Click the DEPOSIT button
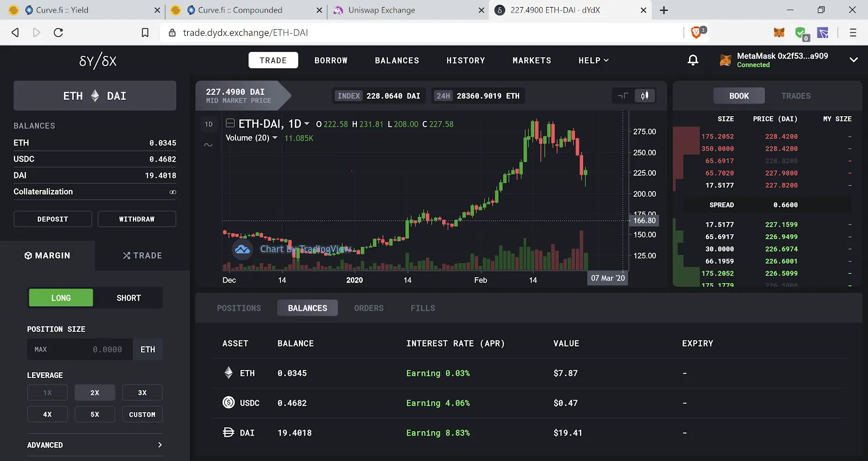Image resolution: width=868 pixels, height=461 pixels. pyautogui.click(x=53, y=219)
